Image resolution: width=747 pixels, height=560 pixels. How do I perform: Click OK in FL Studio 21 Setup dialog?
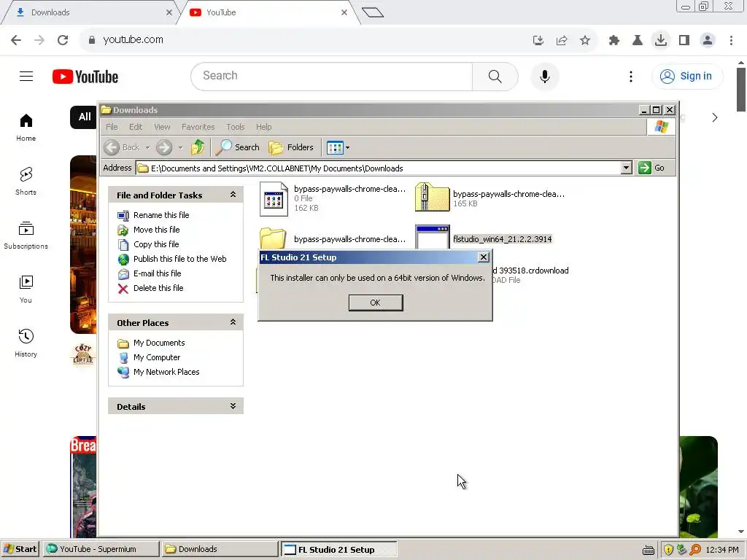pyautogui.click(x=376, y=303)
